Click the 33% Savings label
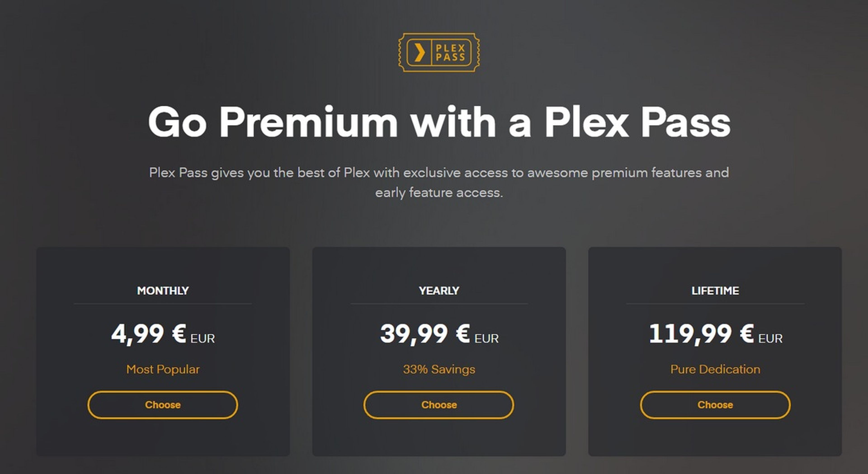Screen dimensions: 868x474 439,369
